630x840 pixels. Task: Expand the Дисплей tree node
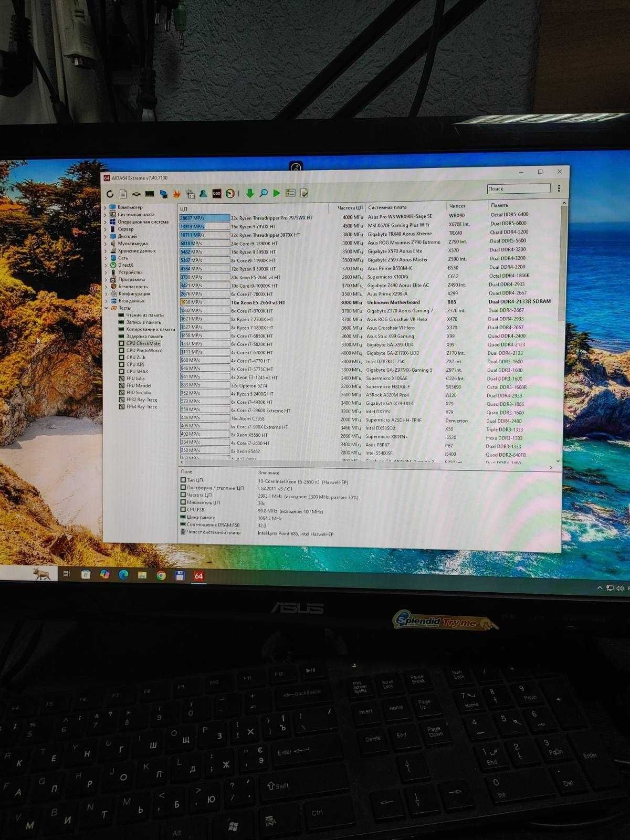click(x=105, y=236)
